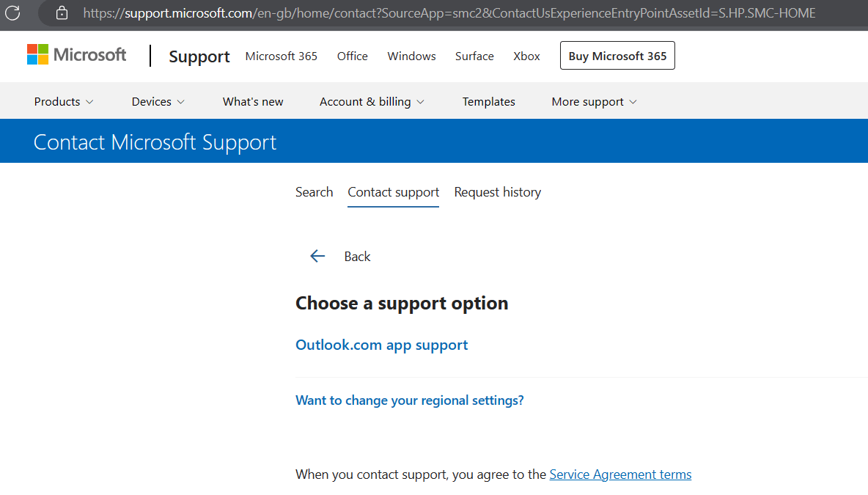Open the Devices dropdown
The height and width of the screenshot is (495, 868).
158,102
